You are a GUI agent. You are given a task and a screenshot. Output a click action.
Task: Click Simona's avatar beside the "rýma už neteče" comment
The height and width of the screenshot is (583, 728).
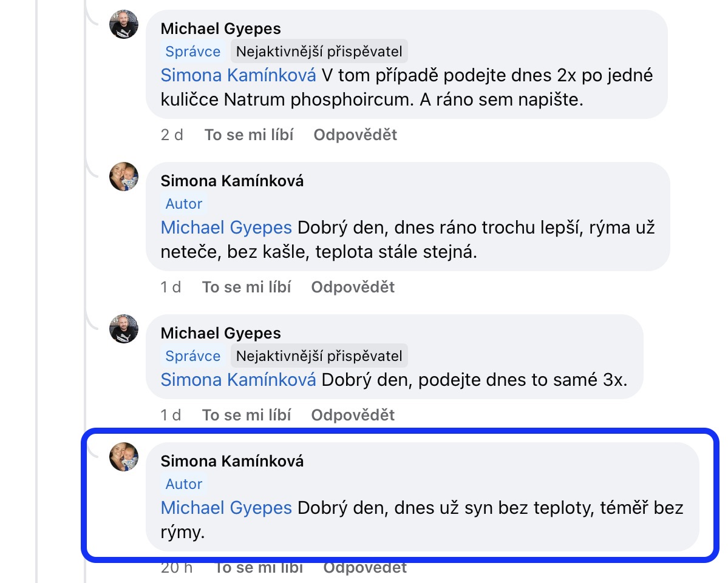point(124,177)
